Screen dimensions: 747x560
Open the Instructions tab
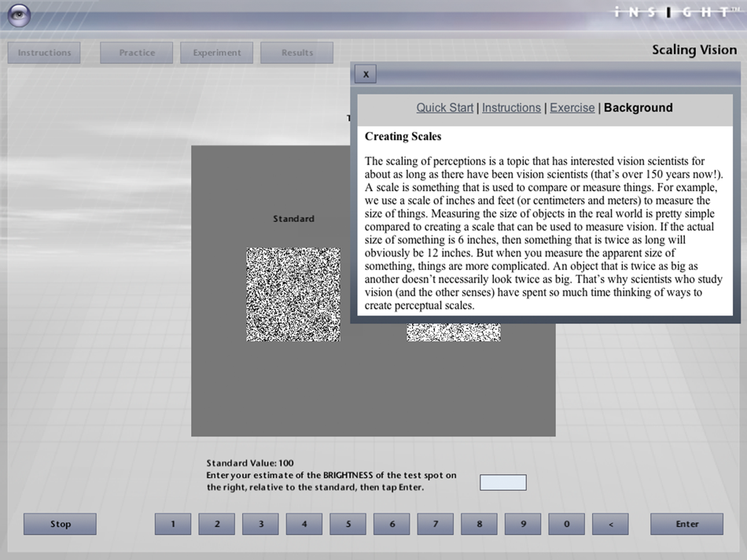[44, 53]
